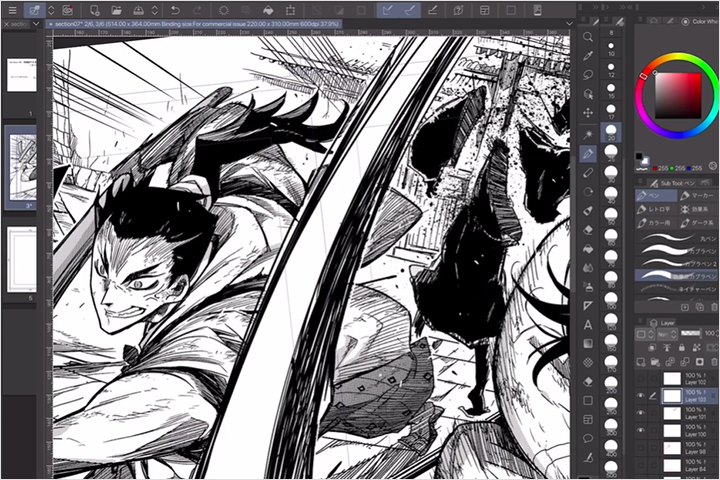Select the ペン sub tool group

tap(656, 196)
